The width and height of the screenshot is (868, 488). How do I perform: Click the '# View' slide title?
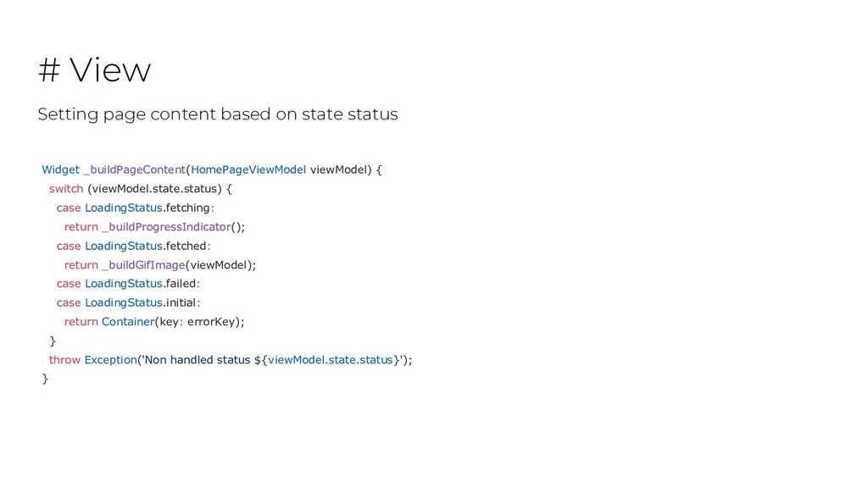94,70
